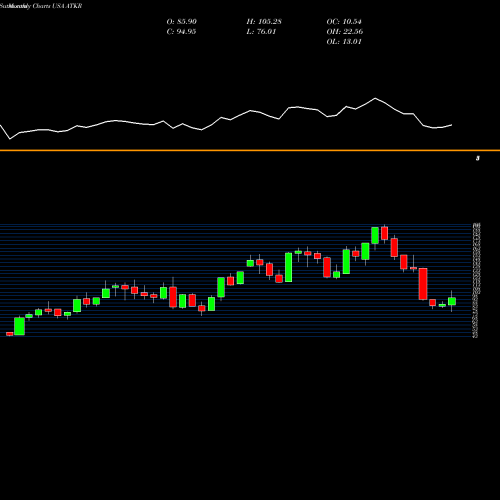The image size is (500, 500).
Task: Click the last green candle on the right
Action: (x=452, y=301)
